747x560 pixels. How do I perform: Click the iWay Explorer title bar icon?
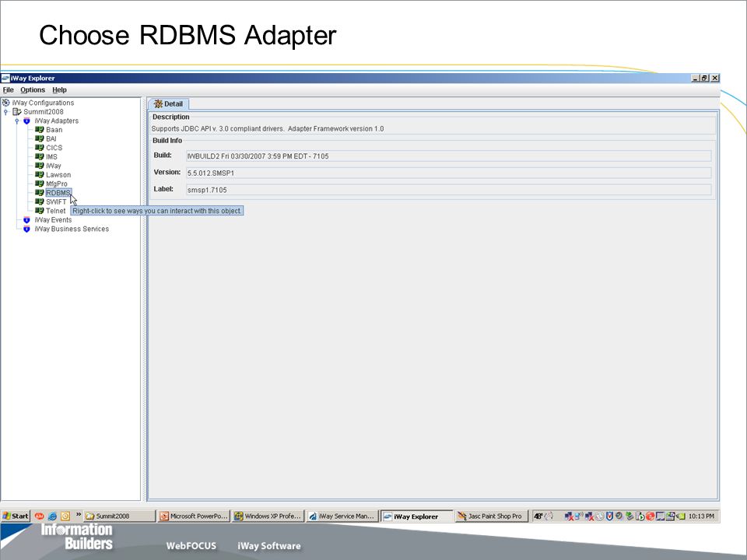click(x=5, y=78)
